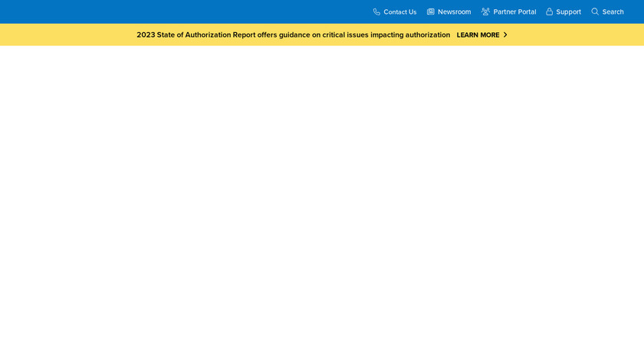Image resolution: width=644 pixels, height=362 pixels.
Task: Go to the Newsroom page
Action: pos(454,12)
